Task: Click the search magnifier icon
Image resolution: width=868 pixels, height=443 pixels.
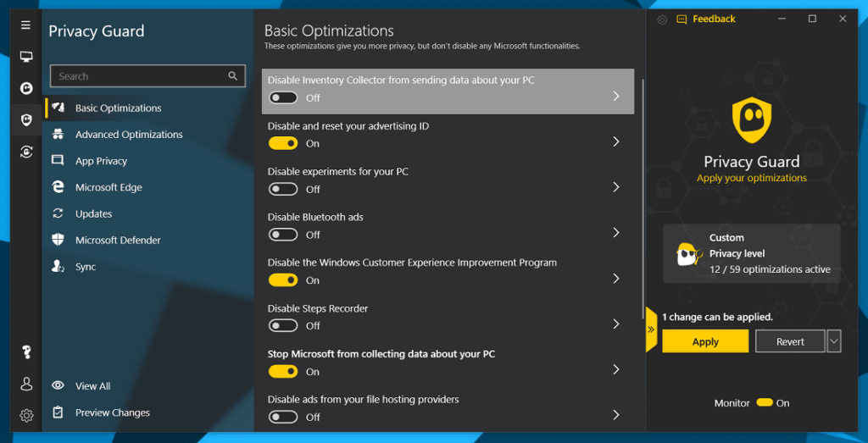Action: (x=232, y=76)
